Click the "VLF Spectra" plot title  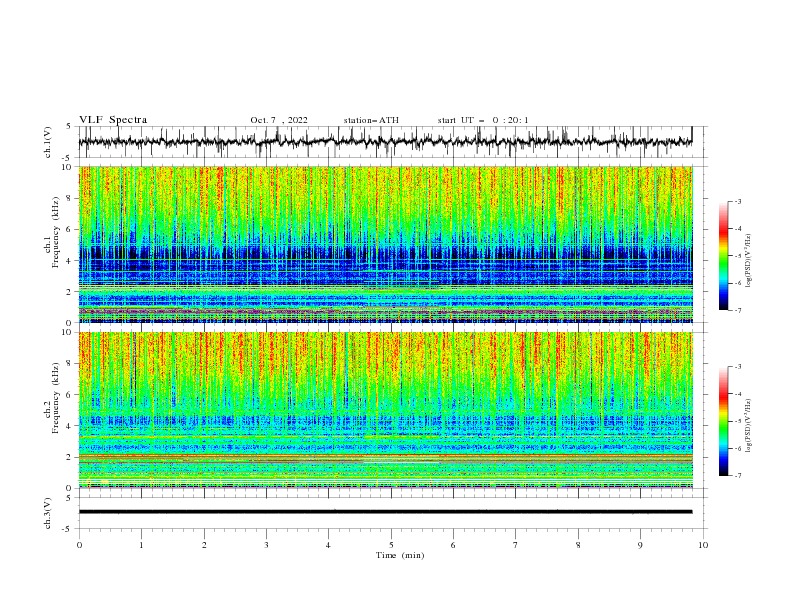click(x=113, y=120)
